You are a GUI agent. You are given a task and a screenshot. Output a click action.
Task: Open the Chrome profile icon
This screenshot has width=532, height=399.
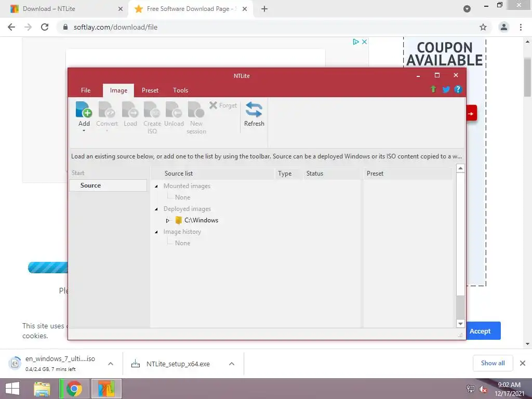(x=504, y=27)
